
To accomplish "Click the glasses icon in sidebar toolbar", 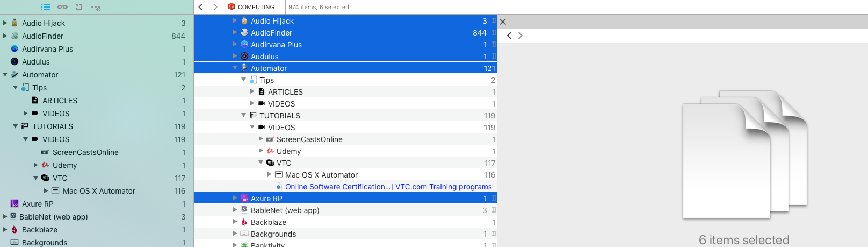I will 62,7.
